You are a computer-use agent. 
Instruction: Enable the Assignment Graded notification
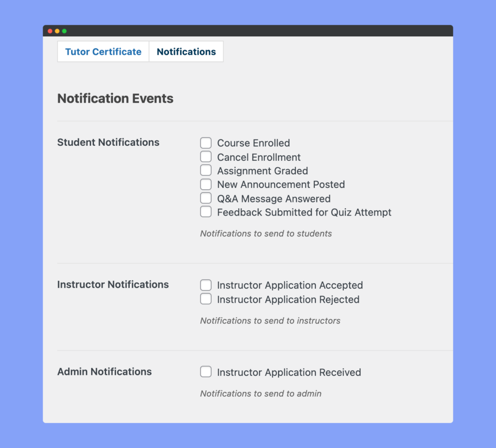point(206,170)
